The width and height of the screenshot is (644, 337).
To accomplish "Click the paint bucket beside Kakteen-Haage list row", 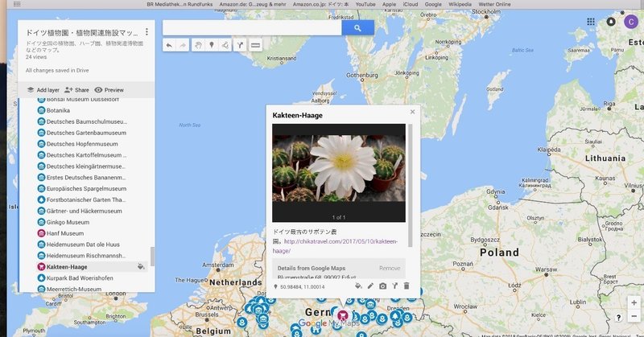I will pos(141,267).
